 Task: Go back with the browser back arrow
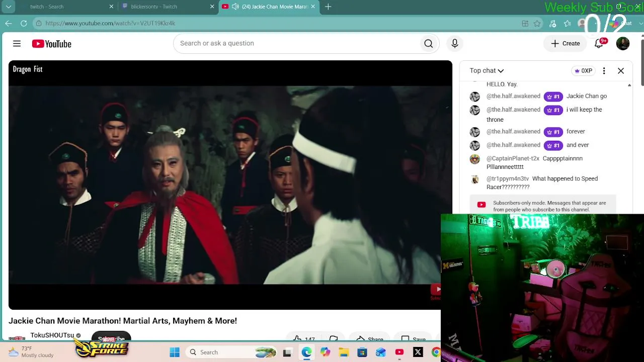[x=9, y=23]
